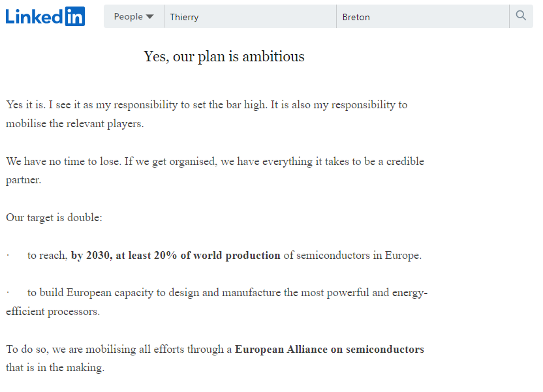This screenshot has height=392, width=543.
Task: Expand the search type selector arrow
Action: click(151, 16)
